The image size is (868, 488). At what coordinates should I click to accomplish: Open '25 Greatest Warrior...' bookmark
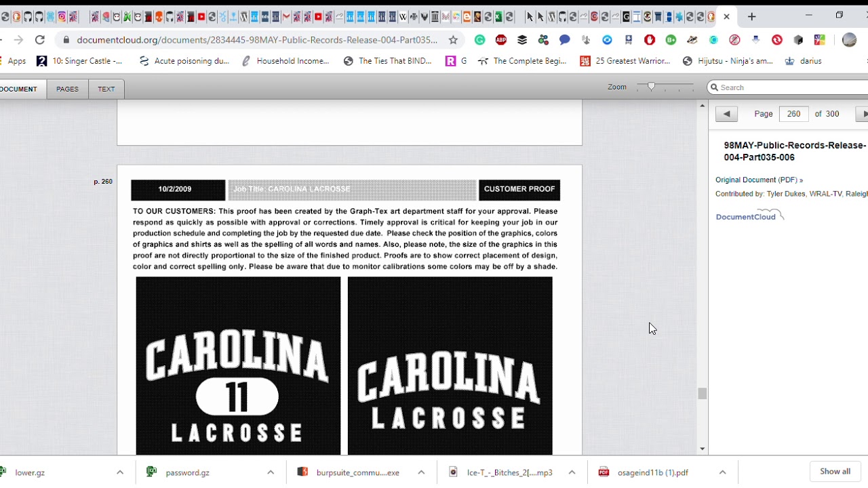625,61
